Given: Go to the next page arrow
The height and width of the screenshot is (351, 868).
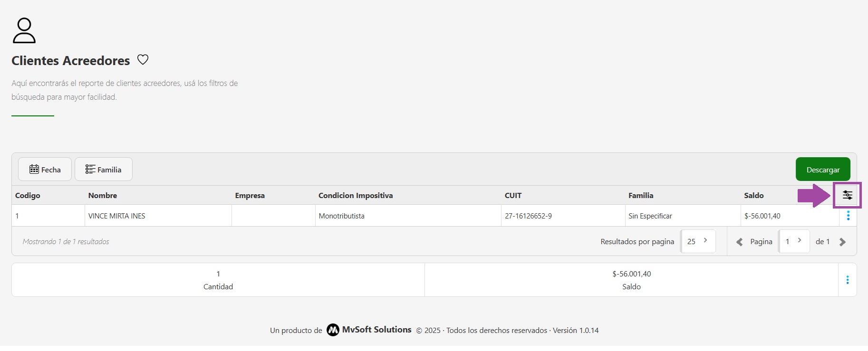Looking at the screenshot, I should [x=842, y=242].
